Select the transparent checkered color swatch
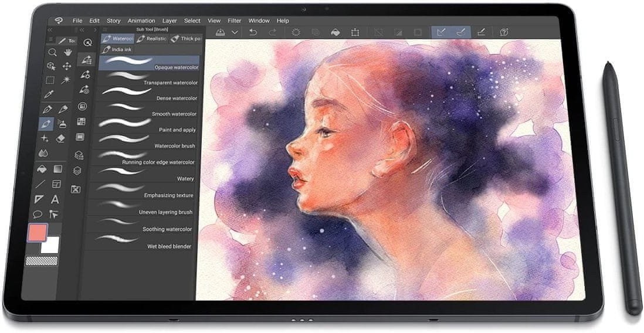The width and height of the screenshot is (644, 333). (x=42, y=261)
